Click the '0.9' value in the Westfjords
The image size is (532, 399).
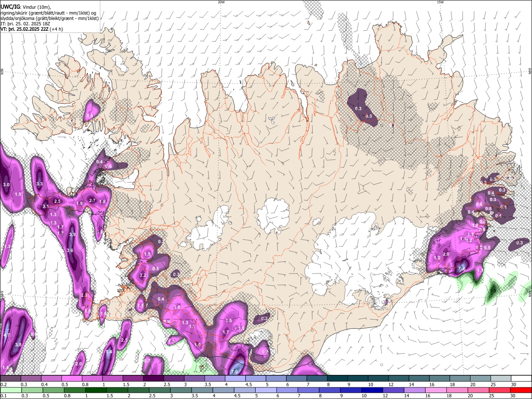(89, 116)
